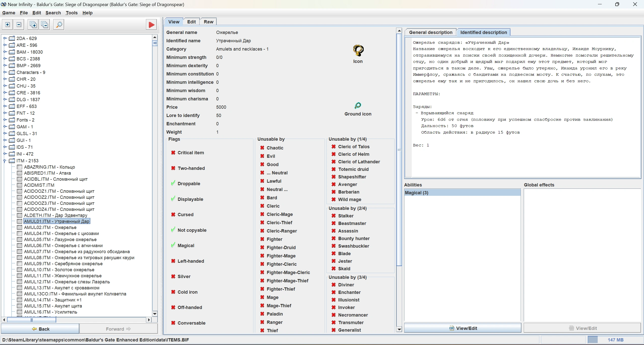Click the collapse all folders icon

click(x=45, y=25)
